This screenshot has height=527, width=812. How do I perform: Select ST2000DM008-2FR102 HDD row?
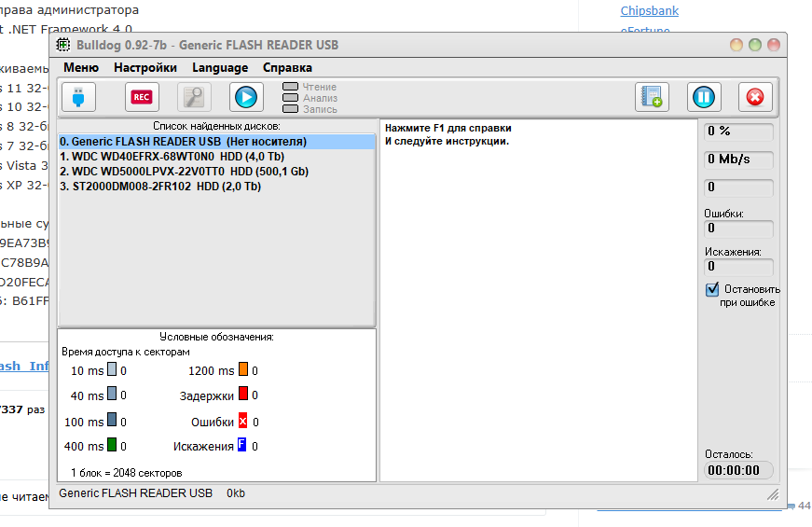coord(216,187)
